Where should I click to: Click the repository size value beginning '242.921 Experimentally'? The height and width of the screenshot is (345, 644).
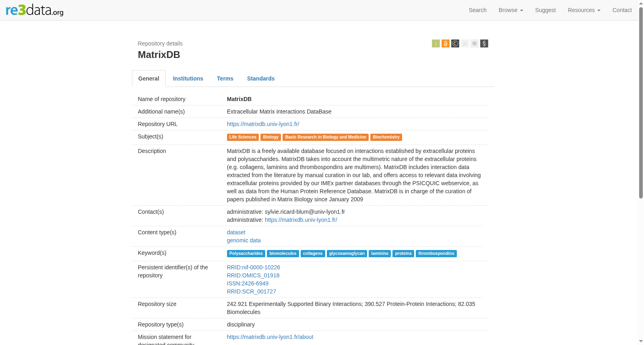point(351,308)
